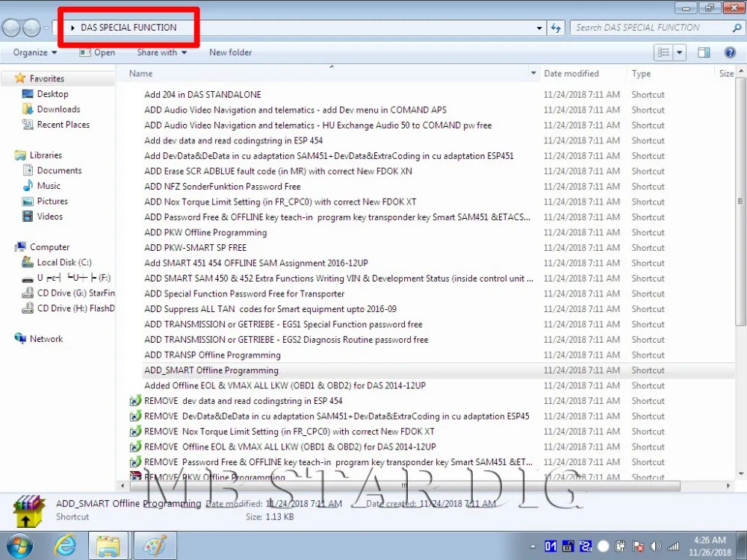Refresh the DAS SPECIAL FUNCTION folder
Image resolution: width=747 pixels, height=560 pixels.
point(556,28)
